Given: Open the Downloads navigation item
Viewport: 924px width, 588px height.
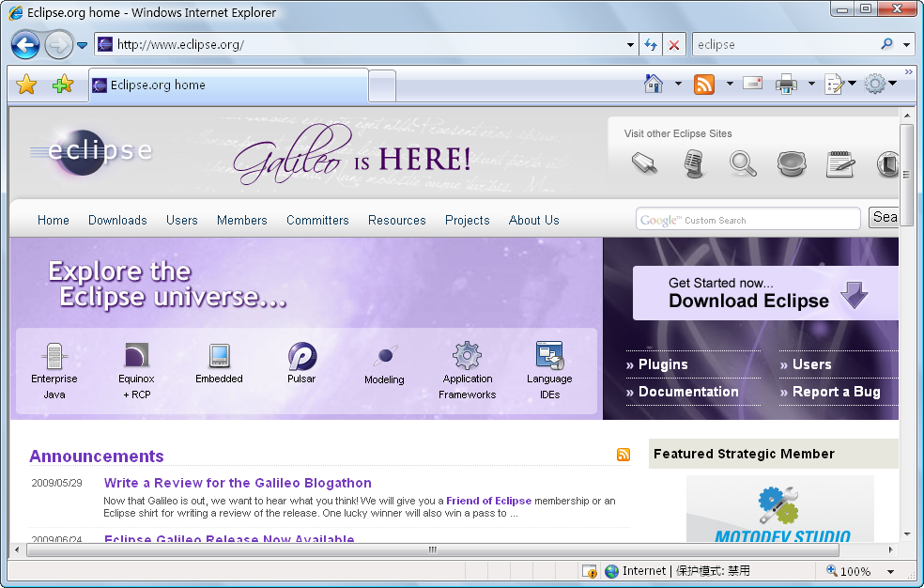Looking at the screenshot, I should pos(117,220).
